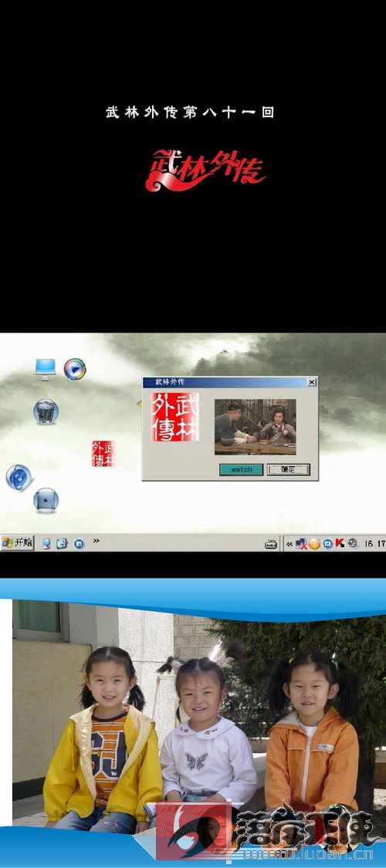The width and height of the screenshot is (386, 868).
Task: Open the My Computer desktop icon
Action: (46, 369)
